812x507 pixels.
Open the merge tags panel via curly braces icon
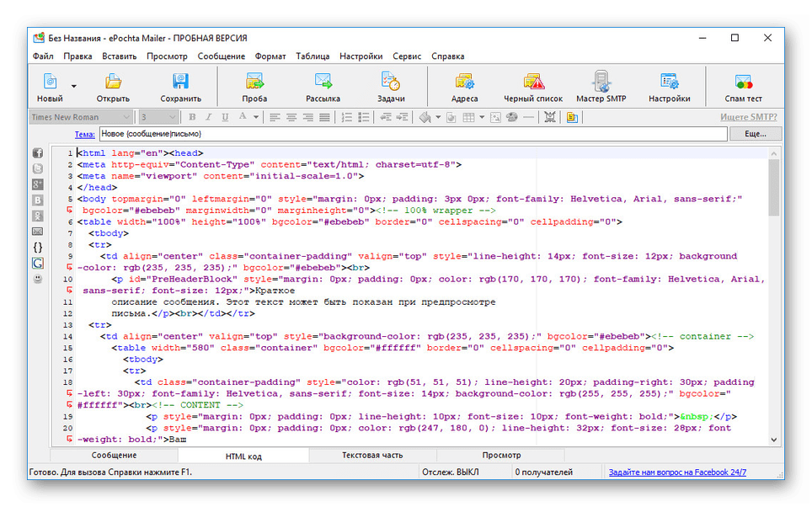tap(37, 247)
